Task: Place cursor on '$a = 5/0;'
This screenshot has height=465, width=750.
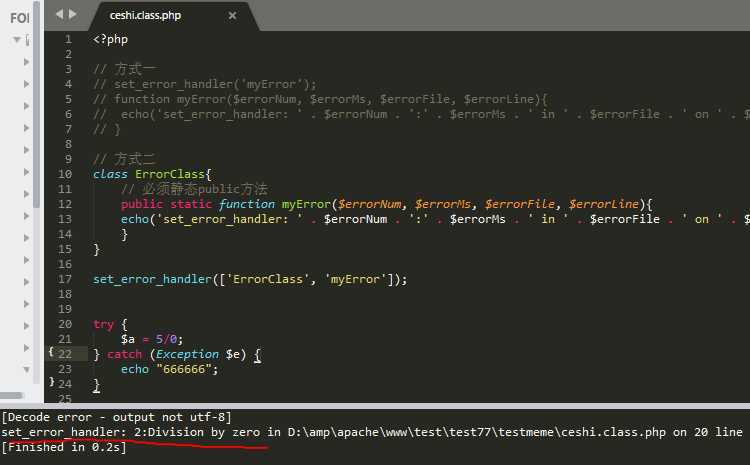Action: point(152,339)
